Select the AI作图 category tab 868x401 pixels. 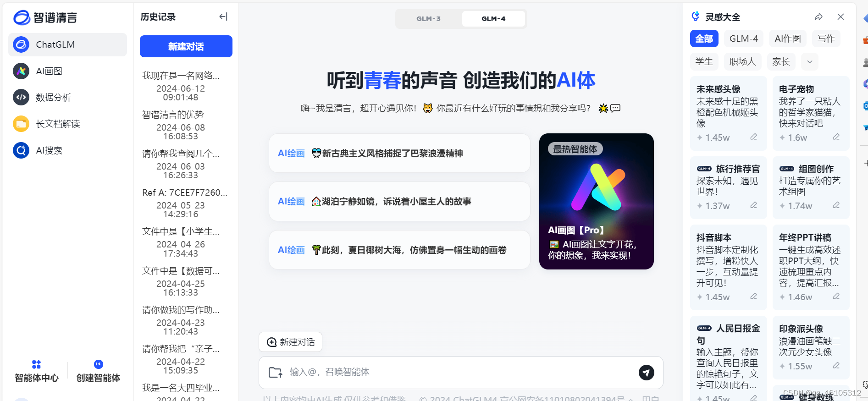pyautogui.click(x=788, y=38)
